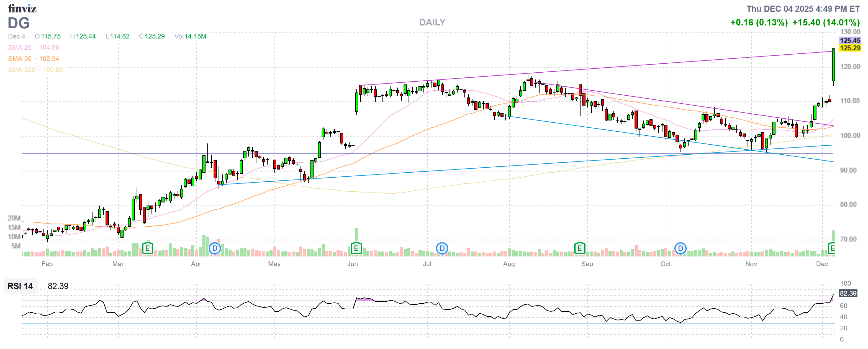Click the finviz logo

pos(22,8)
